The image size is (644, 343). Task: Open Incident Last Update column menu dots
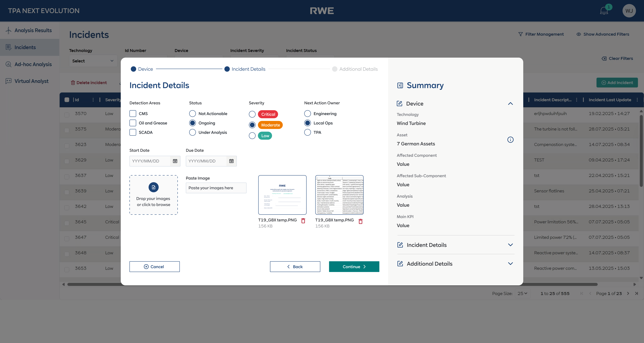pyautogui.click(x=637, y=100)
